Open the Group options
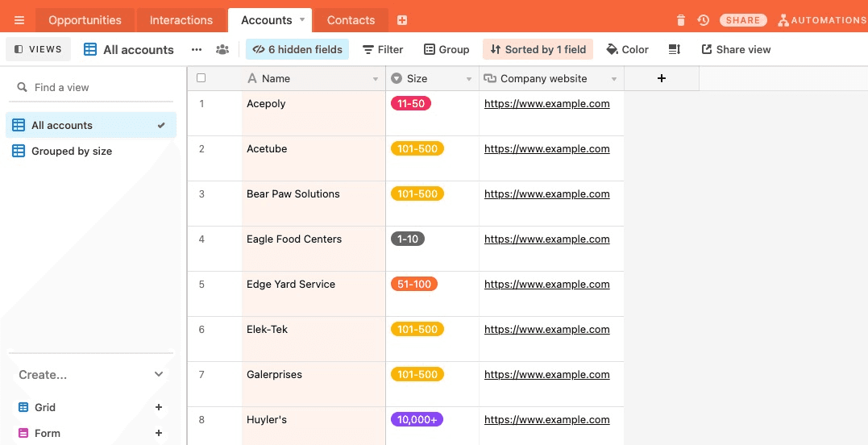 point(446,49)
